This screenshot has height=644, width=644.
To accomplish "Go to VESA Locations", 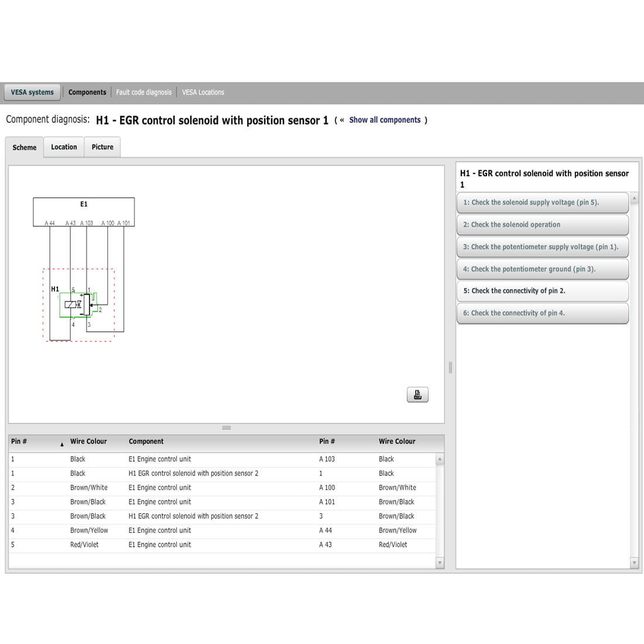I will pos(203,93).
